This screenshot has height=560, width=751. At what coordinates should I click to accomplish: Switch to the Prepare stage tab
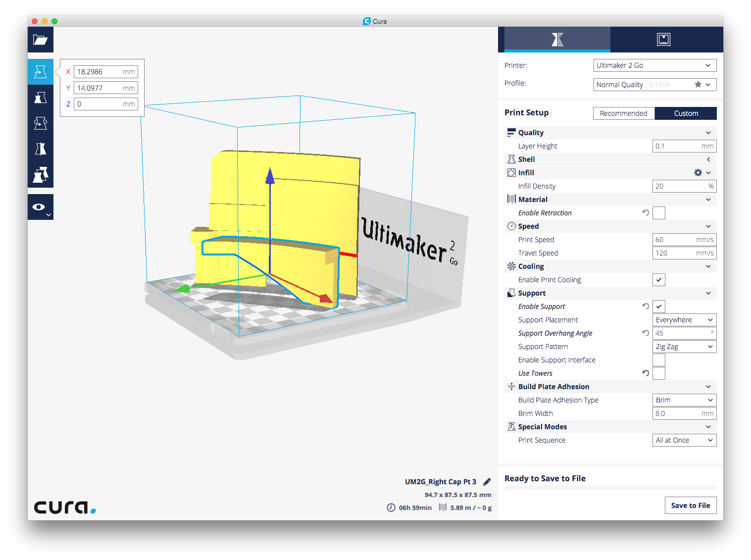(557, 40)
